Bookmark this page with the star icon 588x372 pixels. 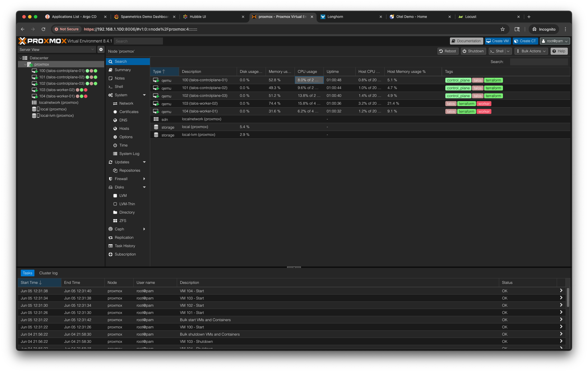503,29
